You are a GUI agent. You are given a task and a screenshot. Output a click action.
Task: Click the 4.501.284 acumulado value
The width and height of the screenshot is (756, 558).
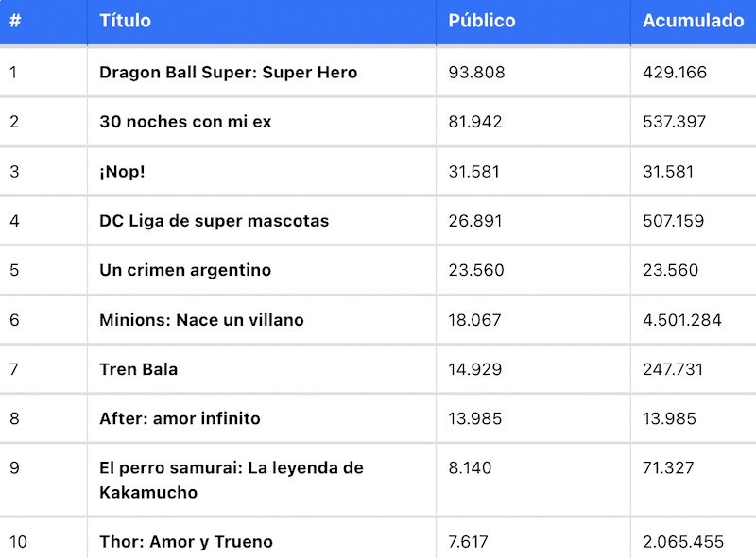point(681,320)
